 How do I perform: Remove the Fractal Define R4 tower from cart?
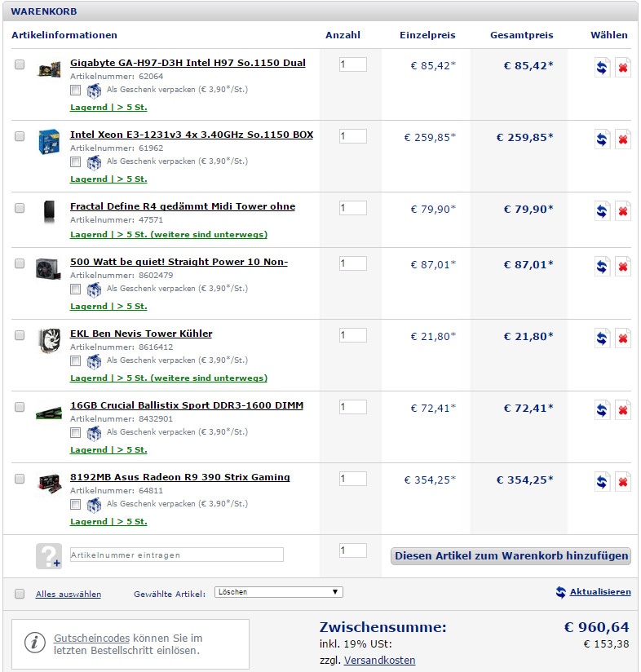tap(622, 211)
